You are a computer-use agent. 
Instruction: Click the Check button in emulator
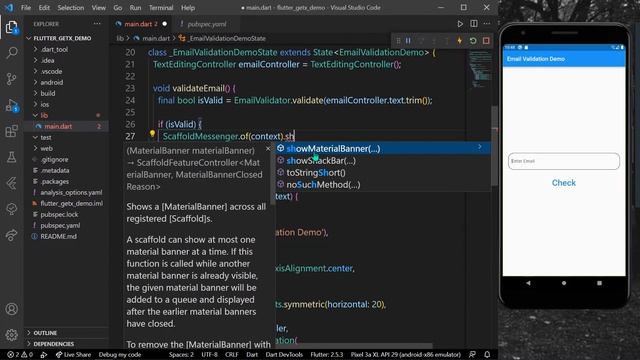[x=564, y=183]
